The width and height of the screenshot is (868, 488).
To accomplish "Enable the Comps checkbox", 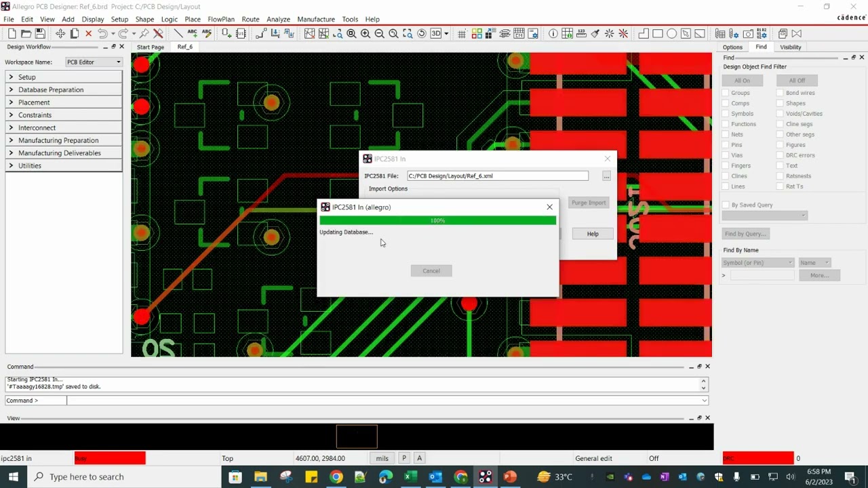I will click(726, 103).
